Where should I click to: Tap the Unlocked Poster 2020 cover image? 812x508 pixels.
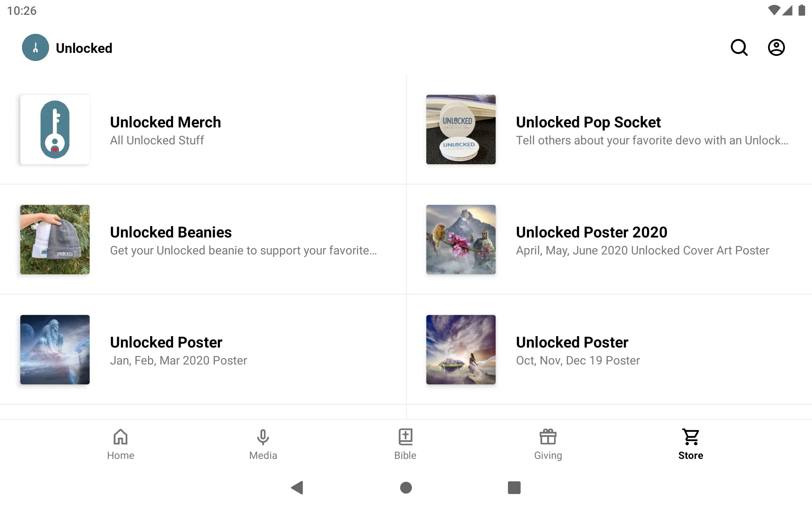click(x=461, y=239)
